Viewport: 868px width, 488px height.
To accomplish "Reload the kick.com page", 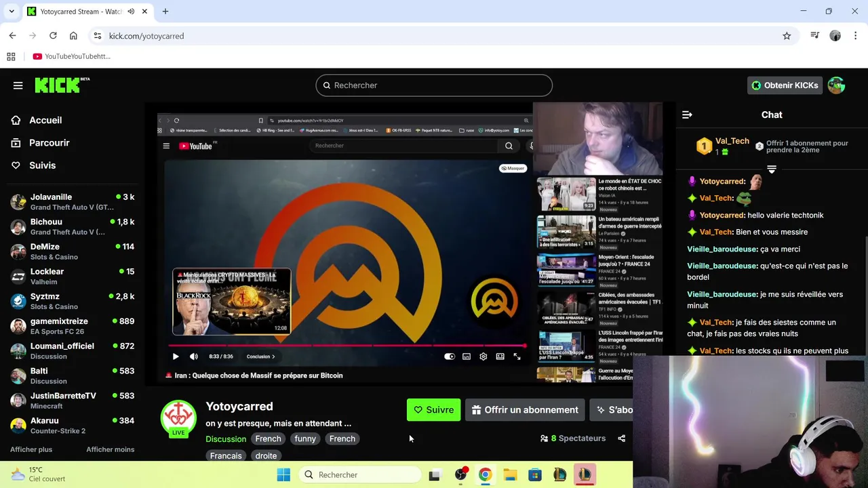I will pos(53,36).
